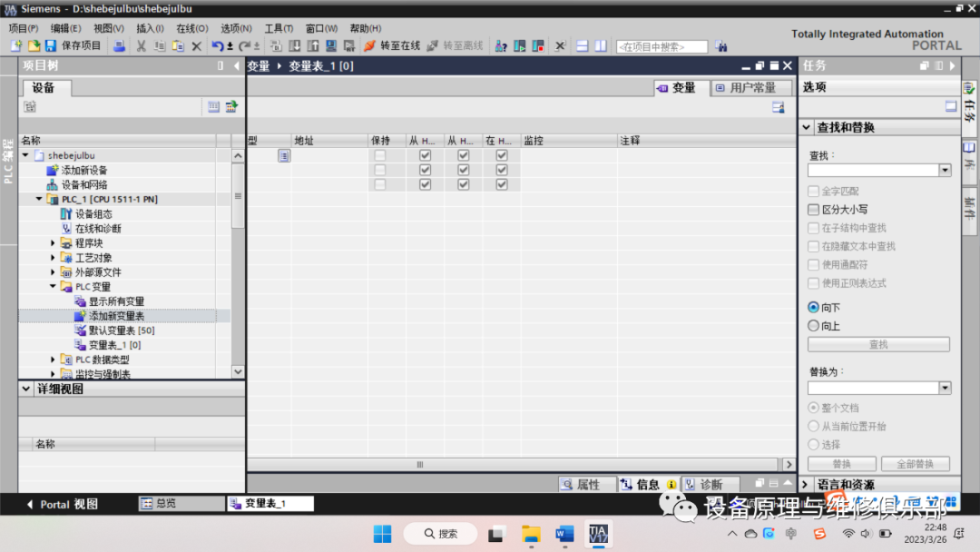The image size is (980, 552).
Task: Open the 查找 dropdown list in Find and Replace
Action: [x=944, y=169]
